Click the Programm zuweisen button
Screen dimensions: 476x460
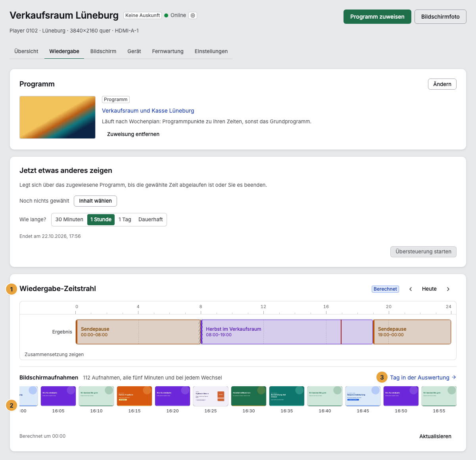pos(377,17)
